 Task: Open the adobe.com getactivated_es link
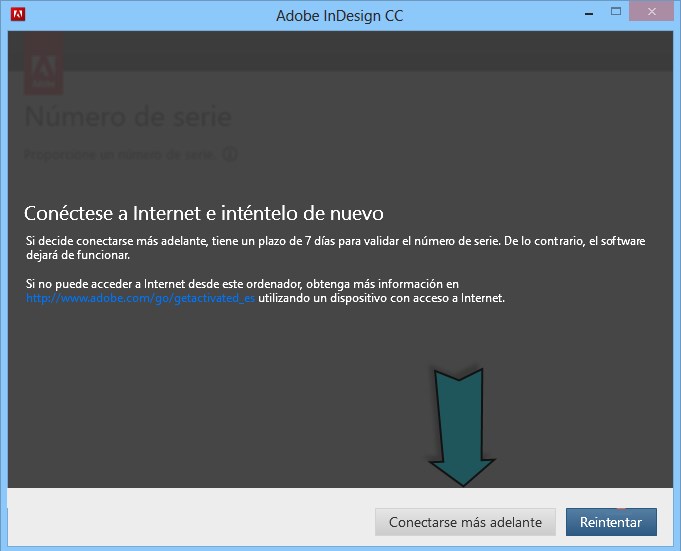(140, 298)
